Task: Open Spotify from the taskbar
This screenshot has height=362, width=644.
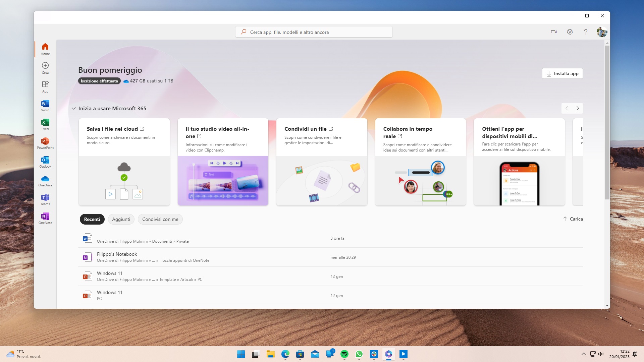Action: pyautogui.click(x=344, y=354)
